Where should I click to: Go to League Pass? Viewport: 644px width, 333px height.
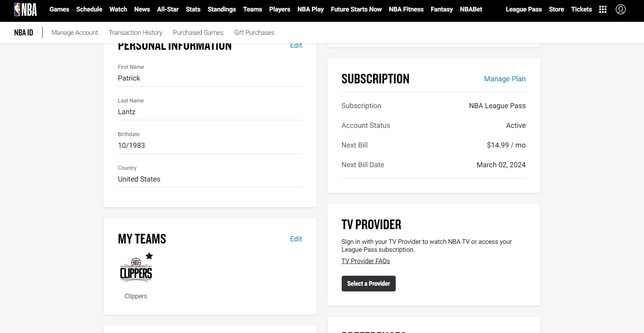coord(524,9)
